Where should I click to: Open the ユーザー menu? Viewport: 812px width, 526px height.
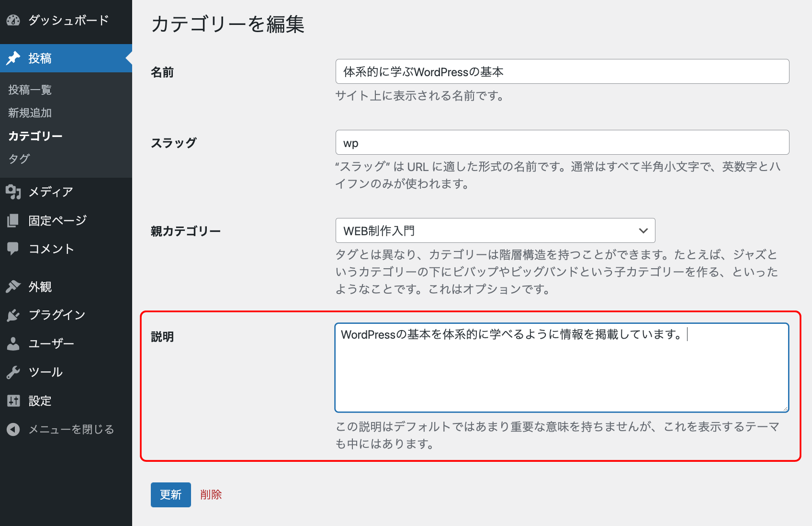pyautogui.click(x=66, y=343)
